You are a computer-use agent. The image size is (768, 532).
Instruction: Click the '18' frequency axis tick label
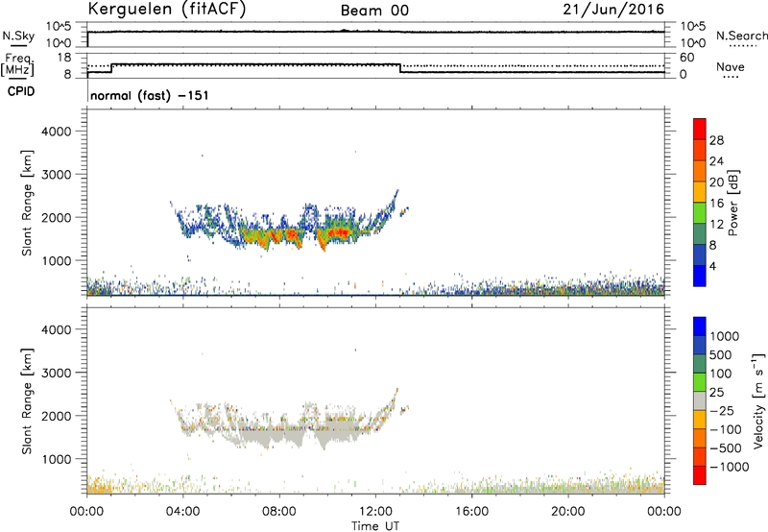click(x=64, y=58)
